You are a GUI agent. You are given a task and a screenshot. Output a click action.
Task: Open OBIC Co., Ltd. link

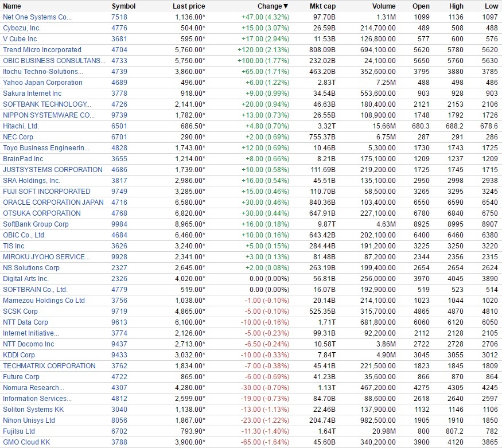coord(24,235)
